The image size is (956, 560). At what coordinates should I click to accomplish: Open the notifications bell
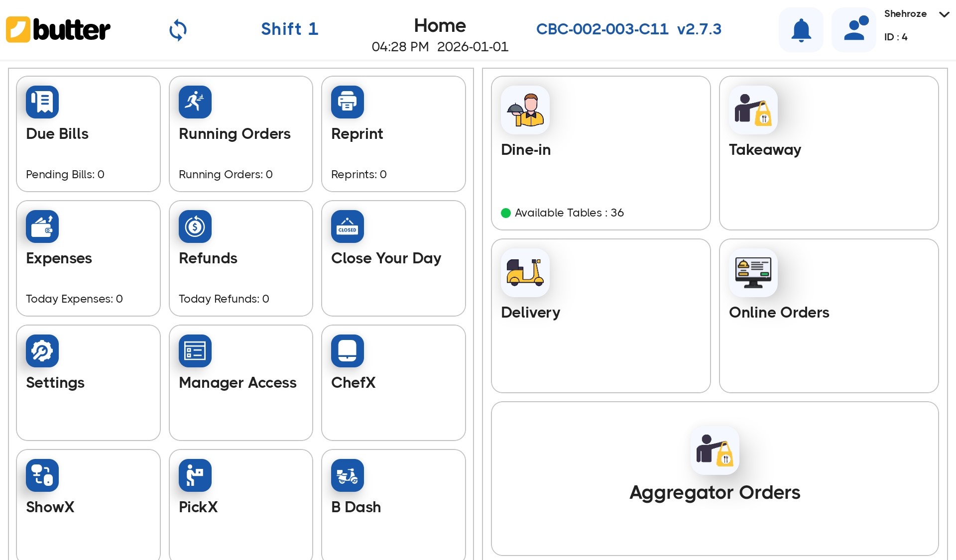pyautogui.click(x=801, y=30)
